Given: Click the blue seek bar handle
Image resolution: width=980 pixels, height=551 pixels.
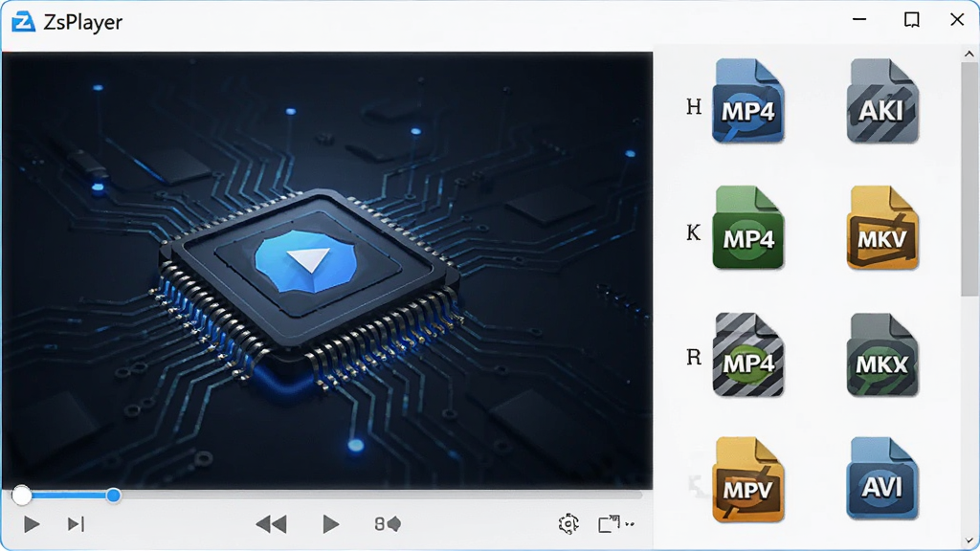Looking at the screenshot, I should [x=113, y=496].
